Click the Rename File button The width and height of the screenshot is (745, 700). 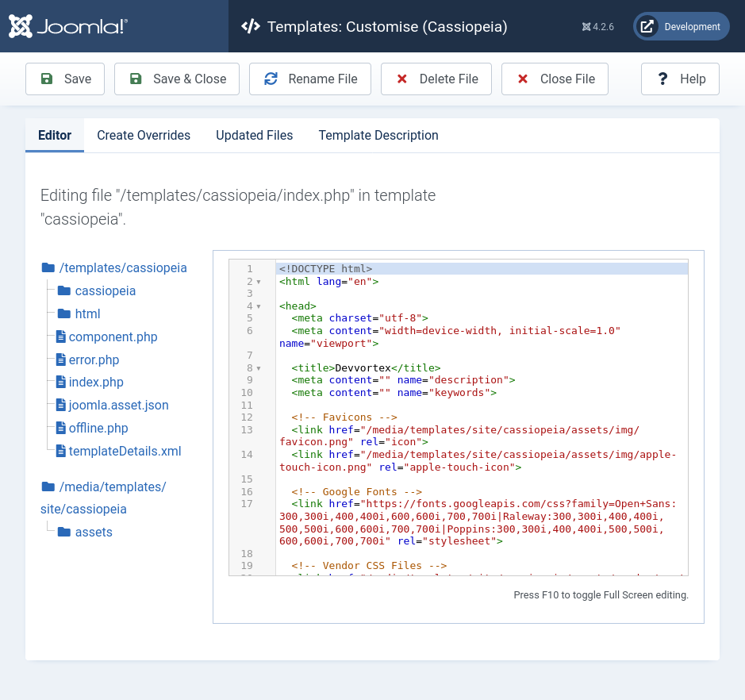click(310, 79)
